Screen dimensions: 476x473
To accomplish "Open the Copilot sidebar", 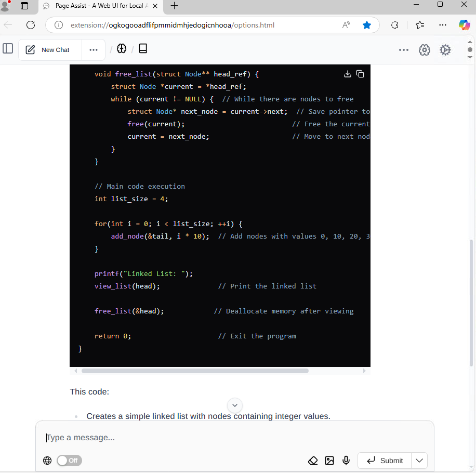I will click(465, 25).
